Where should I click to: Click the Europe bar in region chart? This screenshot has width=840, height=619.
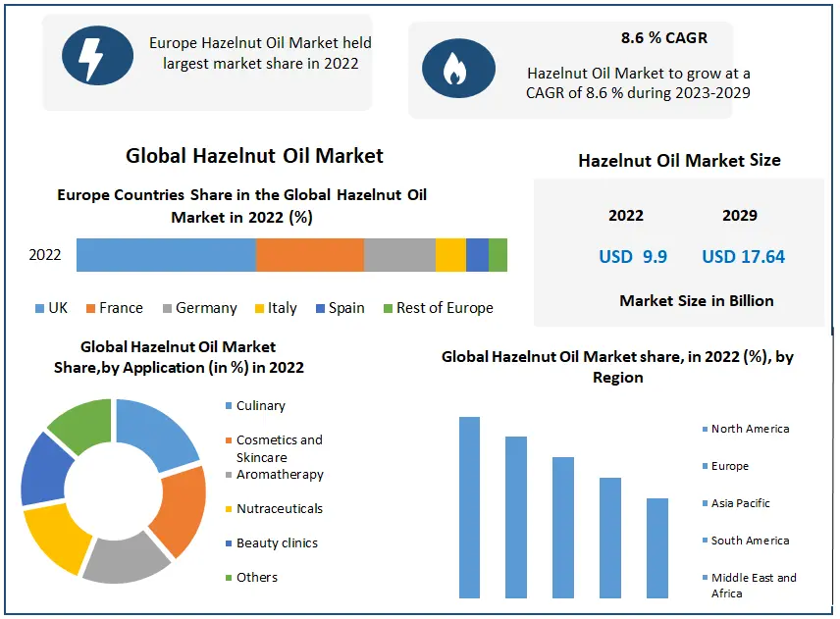tap(515, 515)
